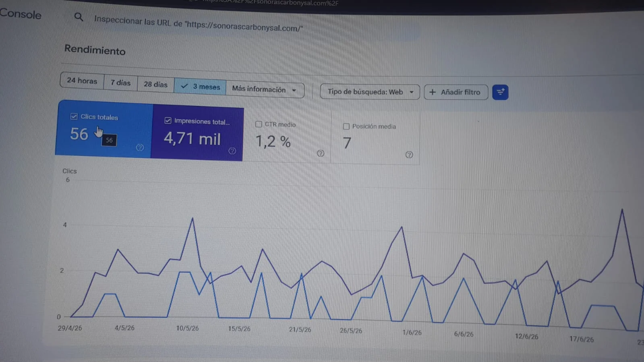The height and width of the screenshot is (362, 644).
Task: Click the y-axis value 4
Action: tap(65, 225)
